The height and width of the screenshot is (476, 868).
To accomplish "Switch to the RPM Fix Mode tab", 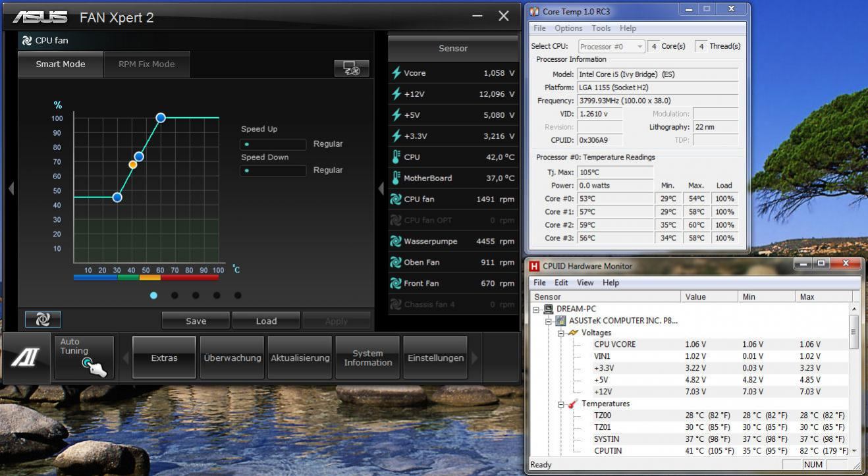I will (x=146, y=65).
